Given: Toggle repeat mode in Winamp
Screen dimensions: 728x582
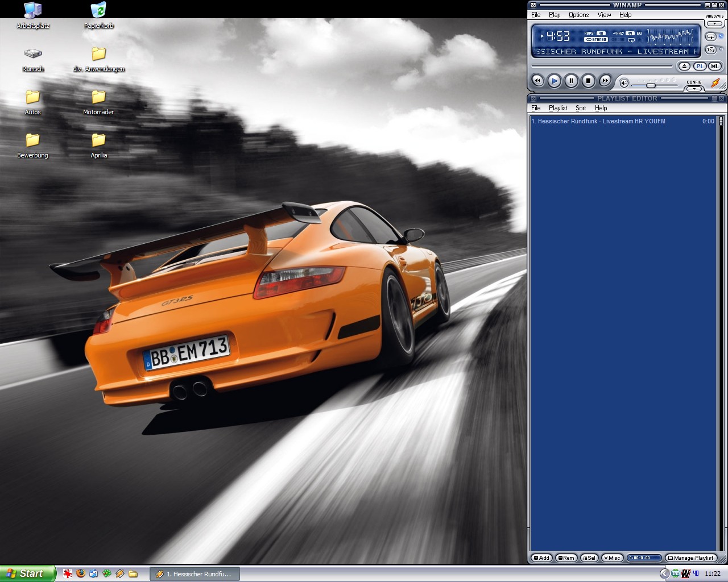Looking at the screenshot, I should pos(711,36).
